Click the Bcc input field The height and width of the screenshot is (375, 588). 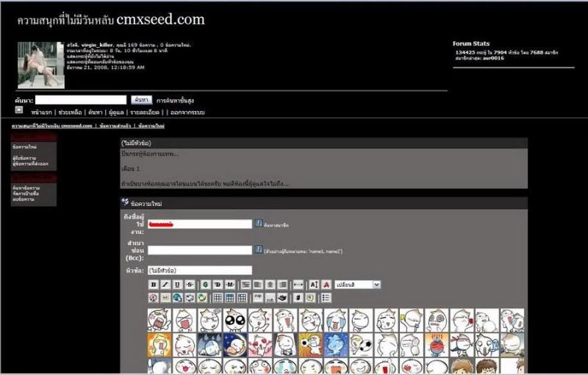200,250
